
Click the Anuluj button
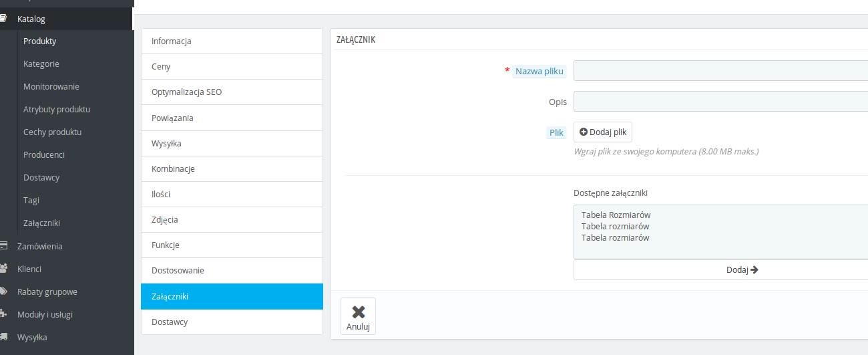pos(358,316)
